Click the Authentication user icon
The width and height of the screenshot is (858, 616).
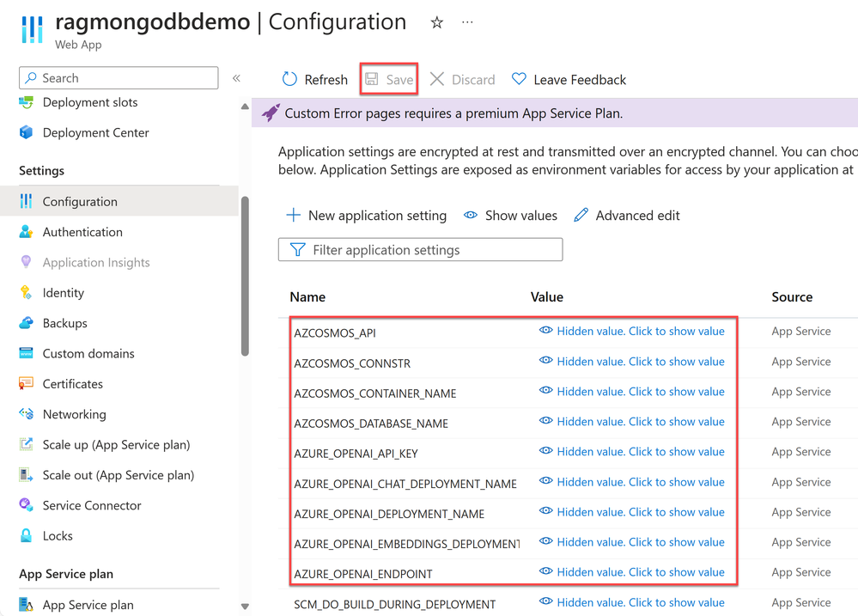click(26, 232)
